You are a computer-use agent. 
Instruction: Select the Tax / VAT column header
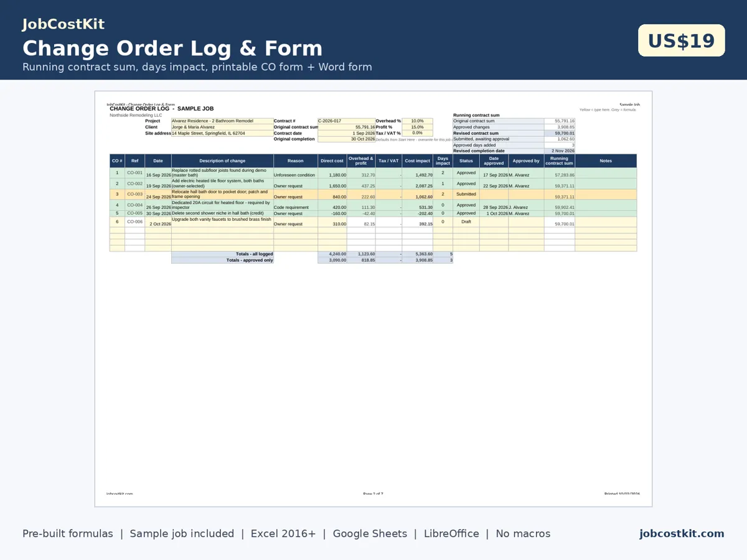[x=388, y=161]
